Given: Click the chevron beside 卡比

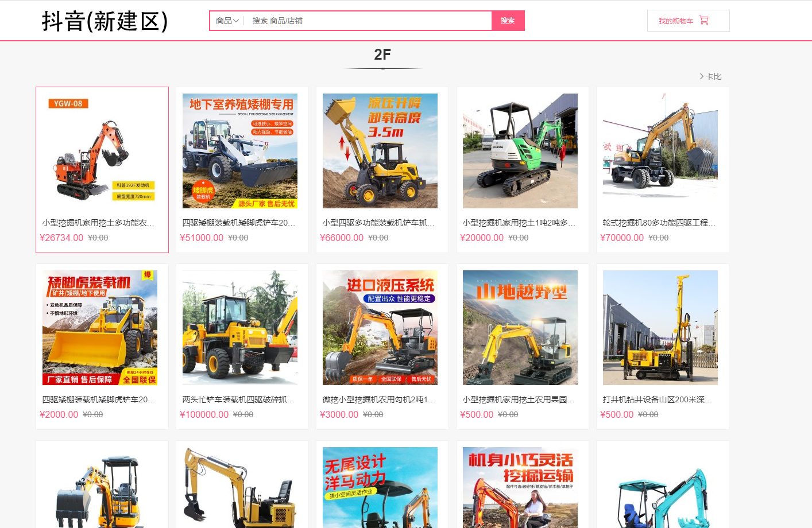Looking at the screenshot, I should pyautogui.click(x=702, y=76).
